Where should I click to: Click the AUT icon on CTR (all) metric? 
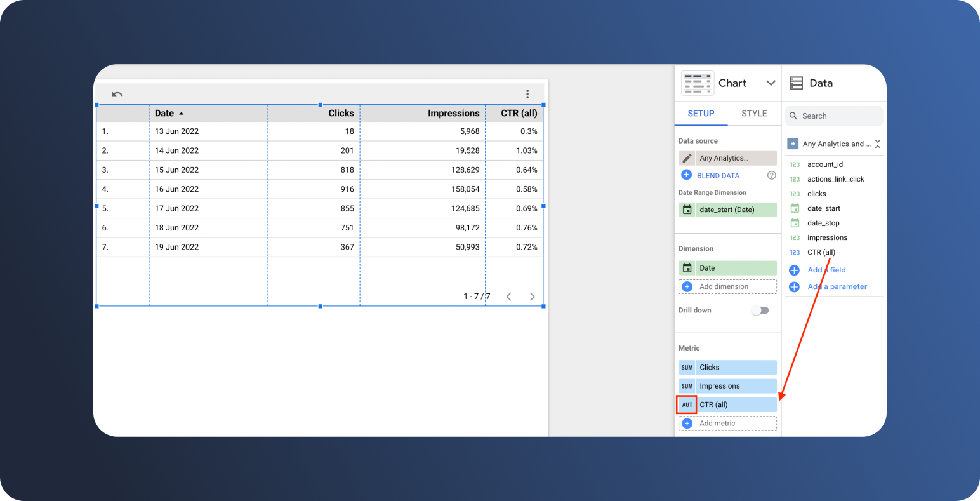[686, 404]
